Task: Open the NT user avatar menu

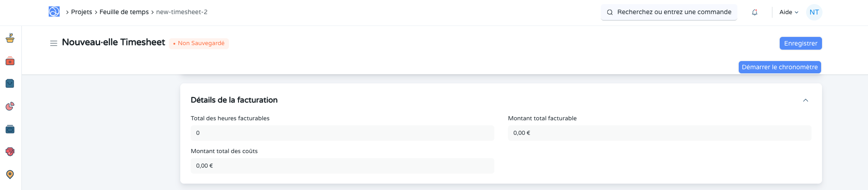Action: click(x=814, y=12)
